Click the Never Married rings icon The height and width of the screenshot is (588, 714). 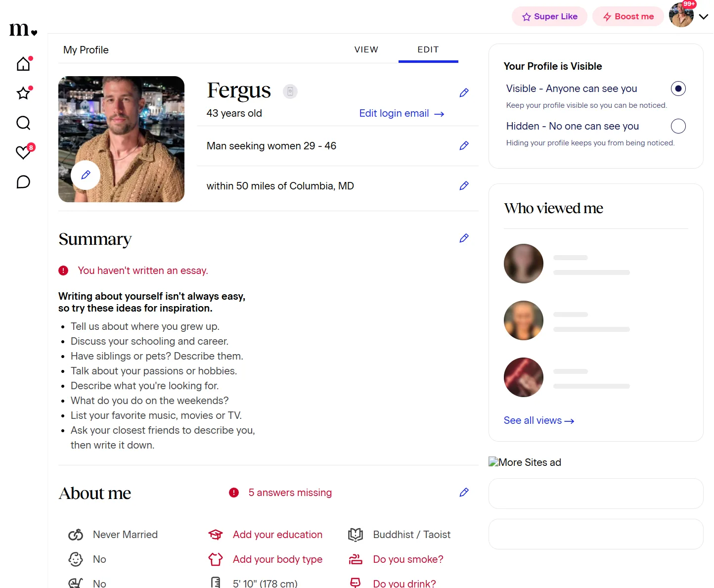tap(76, 535)
